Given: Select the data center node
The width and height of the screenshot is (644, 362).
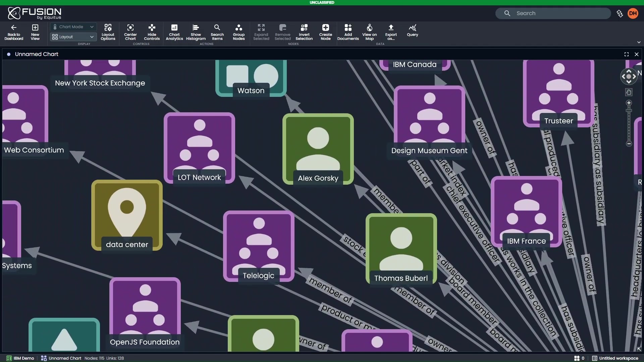Looking at the screenshot, I should (127, 215).
